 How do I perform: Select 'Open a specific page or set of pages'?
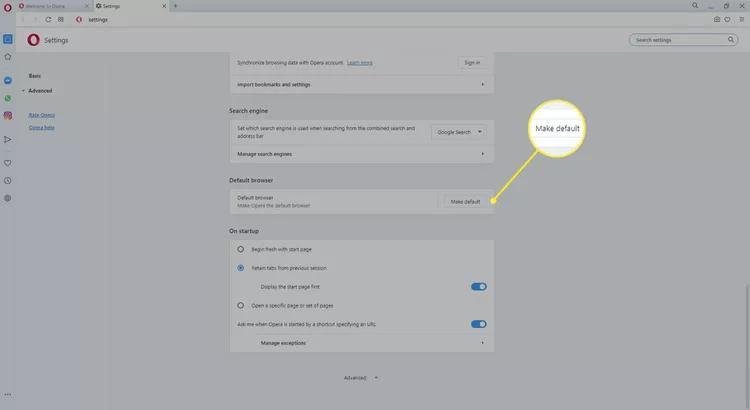(x=240, y=304)
